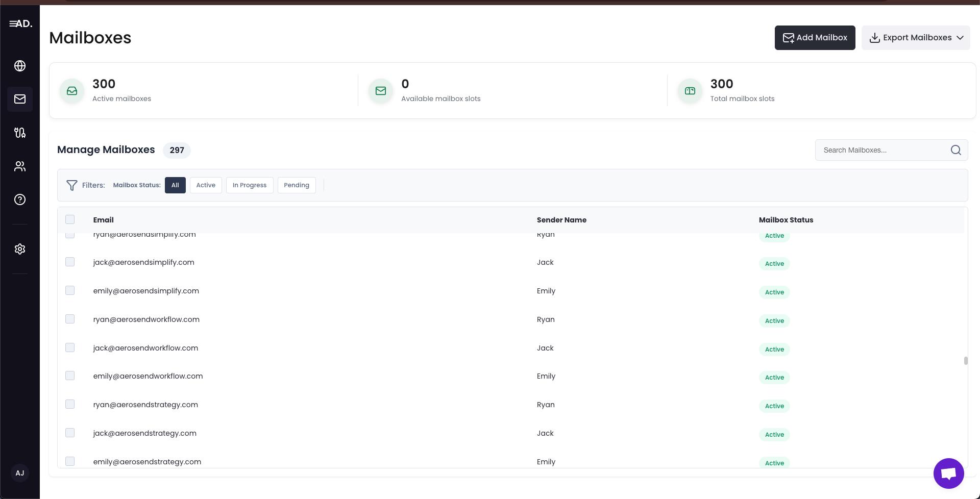980x499 pixels.
Task: Open the help question mark icon
Action: coord(20,199)
